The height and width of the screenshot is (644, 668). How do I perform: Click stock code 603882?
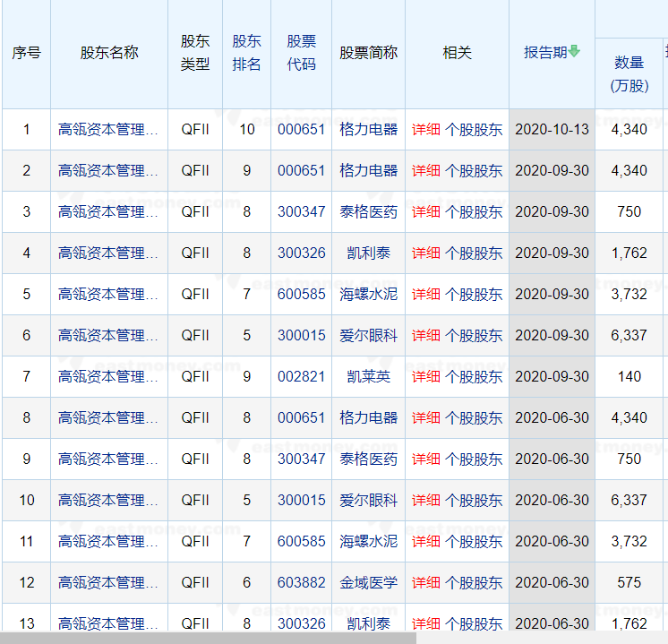click(x=301, y=582)
